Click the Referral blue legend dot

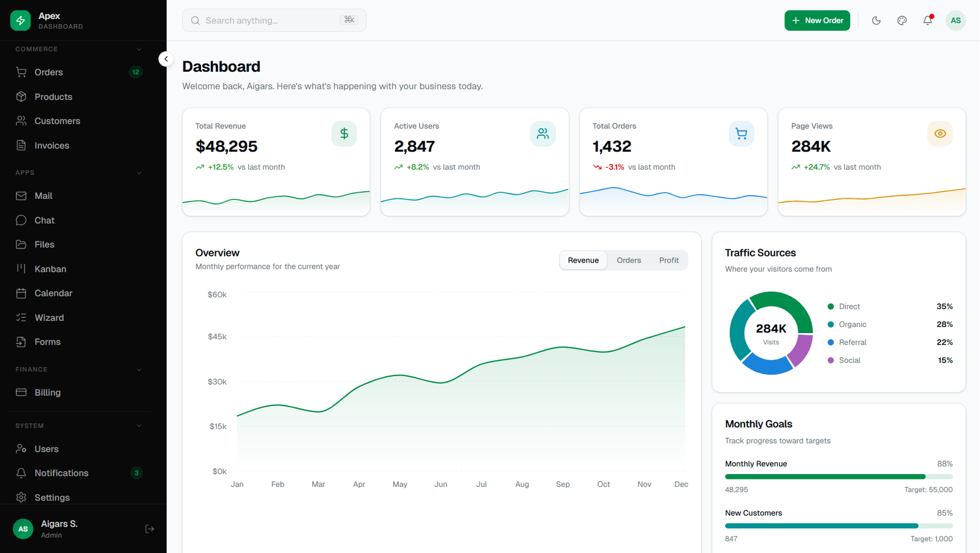[x=830, y=342]
